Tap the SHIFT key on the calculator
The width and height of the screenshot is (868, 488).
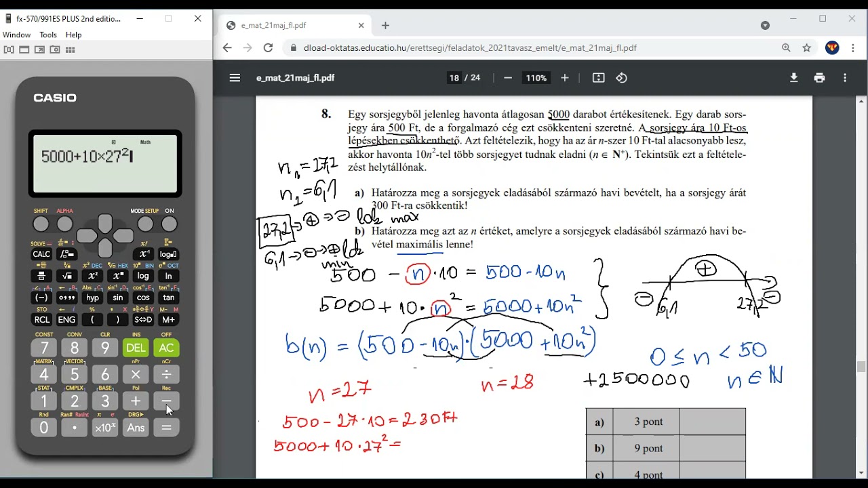(x=41, y=224)
